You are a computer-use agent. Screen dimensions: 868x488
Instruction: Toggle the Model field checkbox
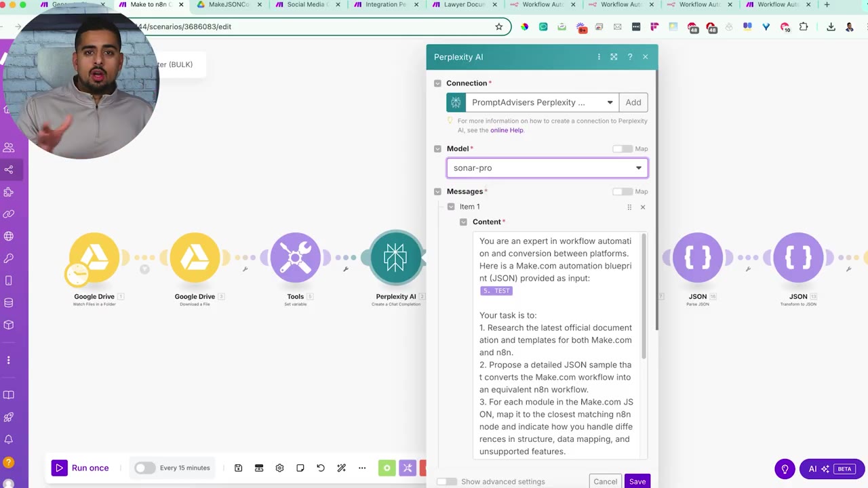[x=437, y=149]
